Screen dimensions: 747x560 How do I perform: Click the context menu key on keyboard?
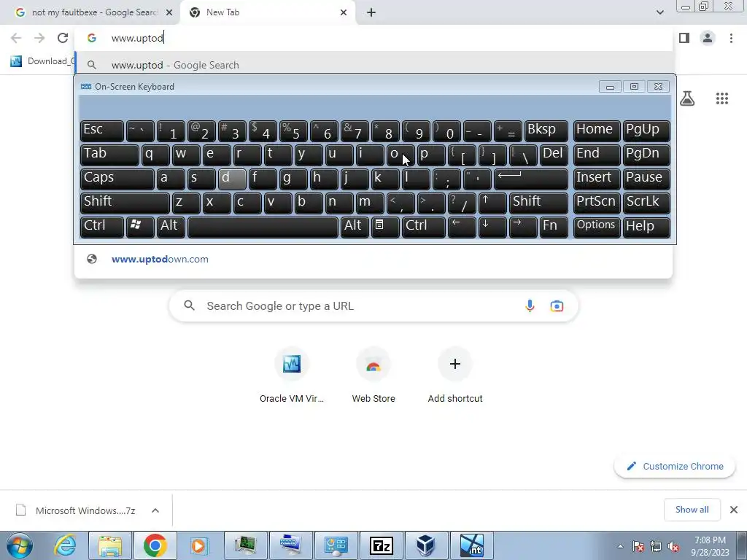coord(385,227)
